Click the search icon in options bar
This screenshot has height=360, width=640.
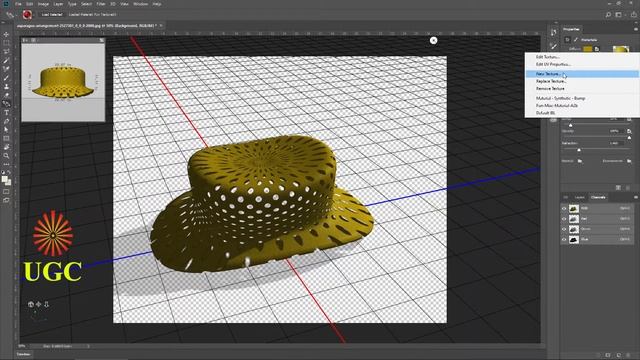coord(608,15)
